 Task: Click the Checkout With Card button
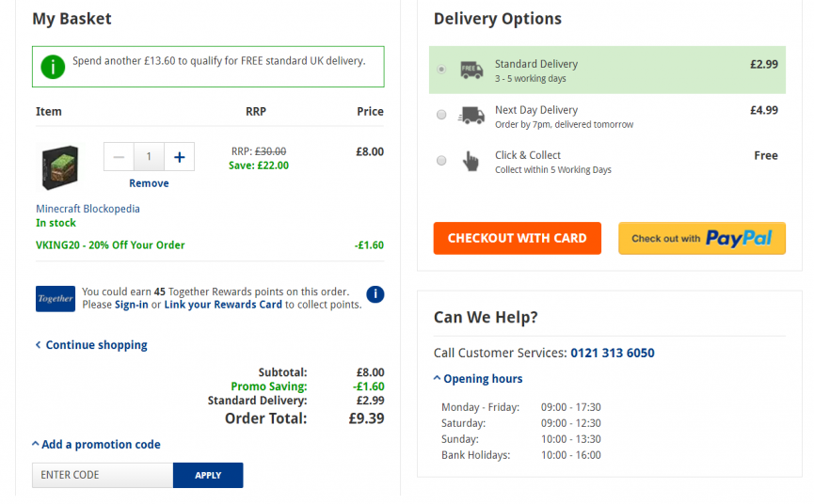click(x=517, y=238)
